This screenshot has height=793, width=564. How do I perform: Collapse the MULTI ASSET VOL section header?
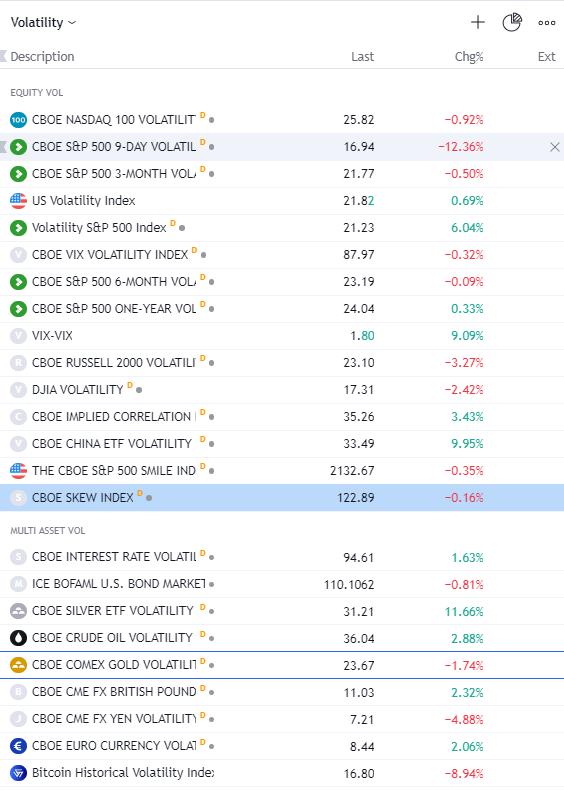(x=48, y=531)
